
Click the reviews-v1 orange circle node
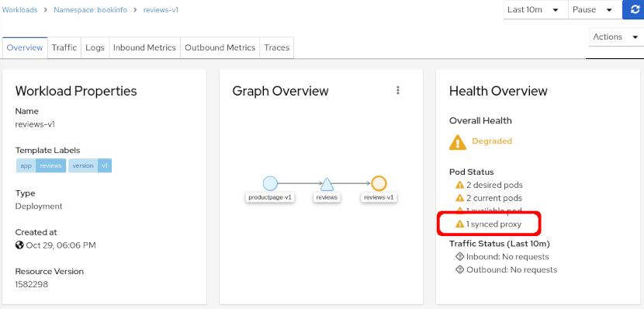(x=379, y=183)
